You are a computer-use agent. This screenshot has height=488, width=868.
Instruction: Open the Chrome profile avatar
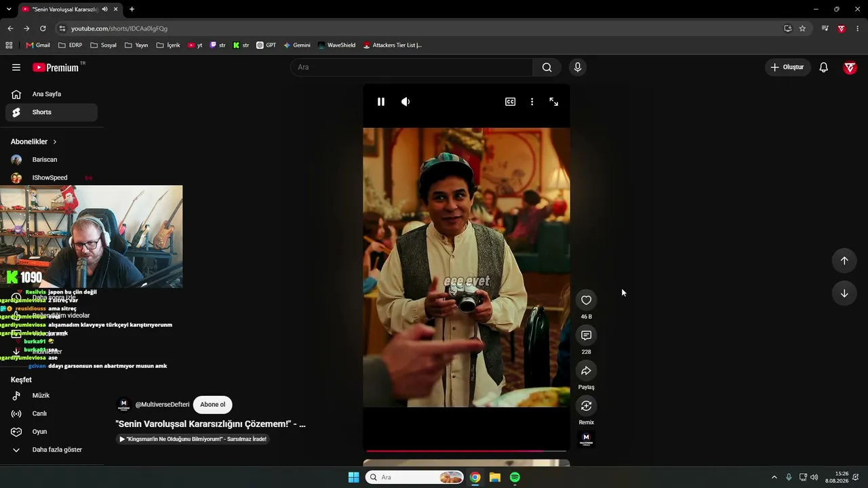842,28
